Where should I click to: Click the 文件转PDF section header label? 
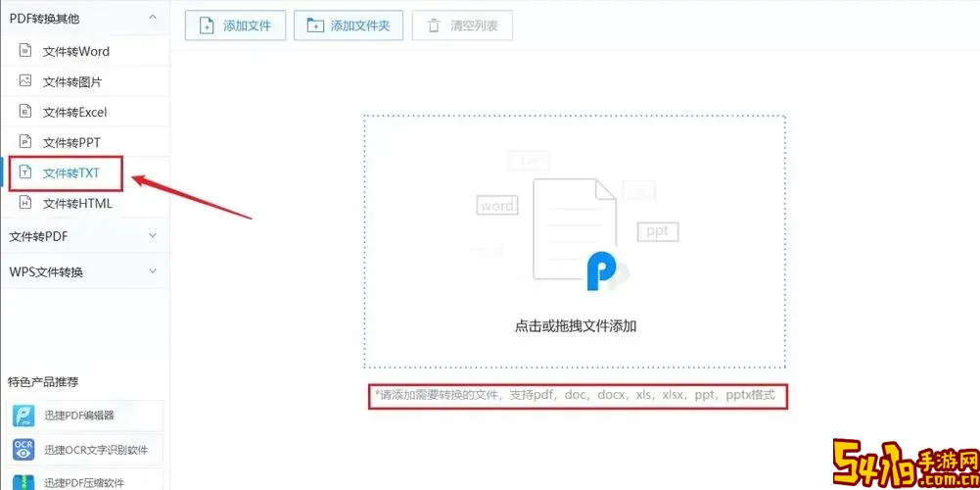(x=39, y=236)
